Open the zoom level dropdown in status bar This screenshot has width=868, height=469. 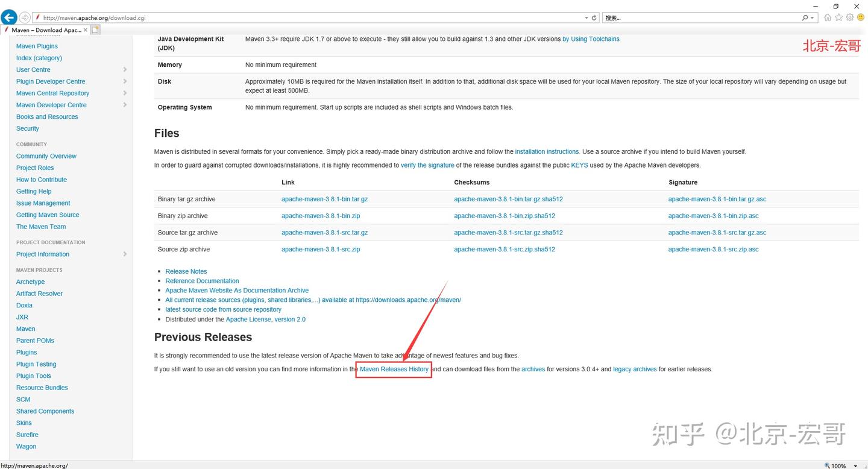tap(857, 466)
